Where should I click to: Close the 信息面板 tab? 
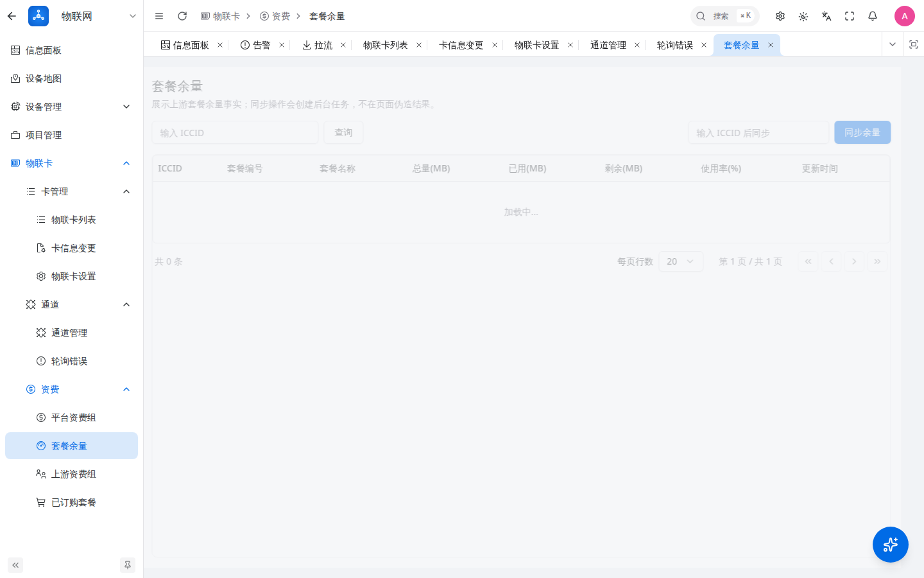[220, 45]
